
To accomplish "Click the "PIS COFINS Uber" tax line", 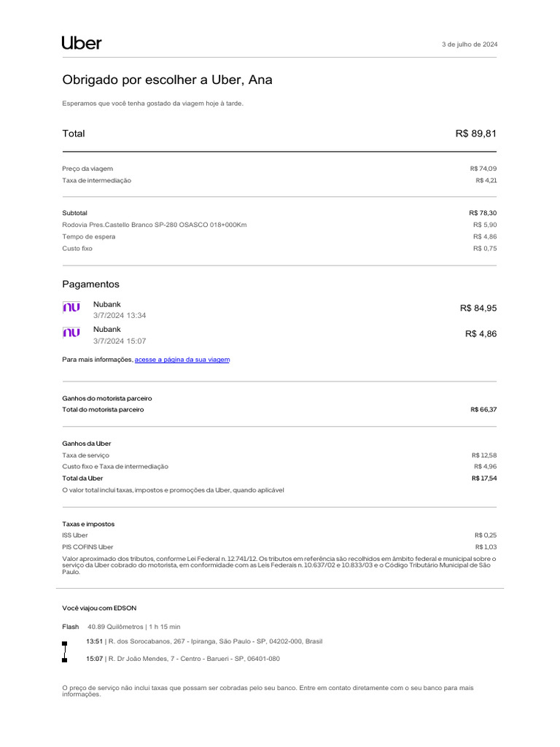I will [x=87, y=547].
